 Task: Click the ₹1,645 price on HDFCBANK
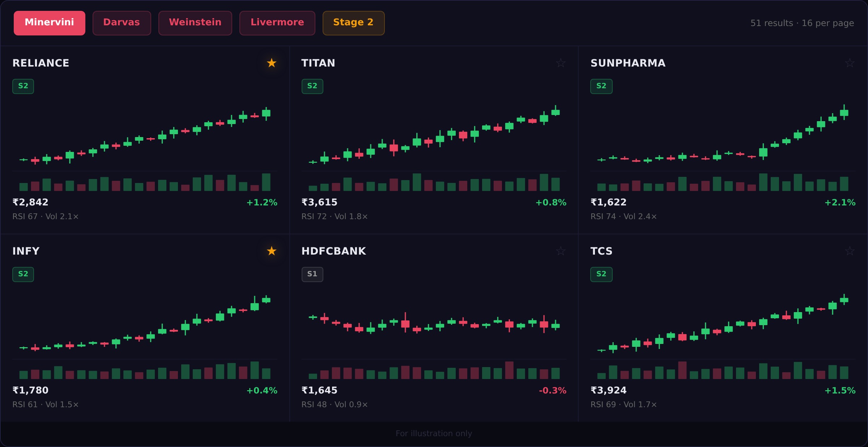point(319,391)
